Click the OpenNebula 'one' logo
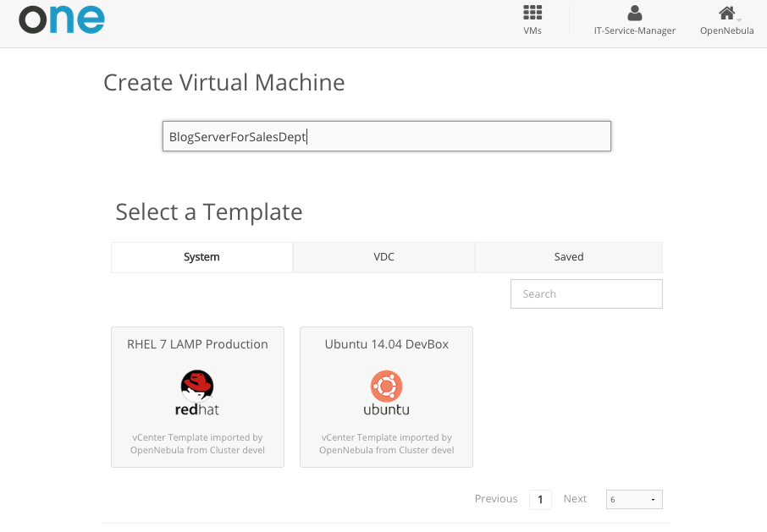767x532 pixels. (x=62, y=20)
